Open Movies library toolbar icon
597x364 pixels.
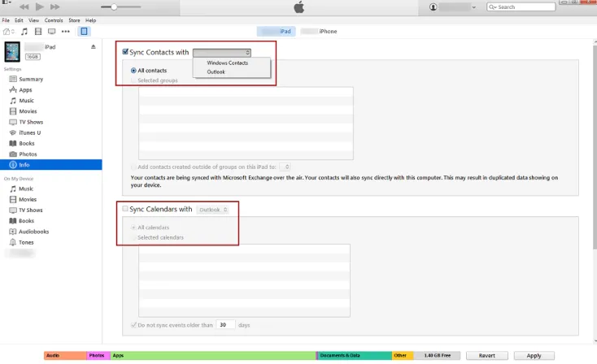pos(38,31)
